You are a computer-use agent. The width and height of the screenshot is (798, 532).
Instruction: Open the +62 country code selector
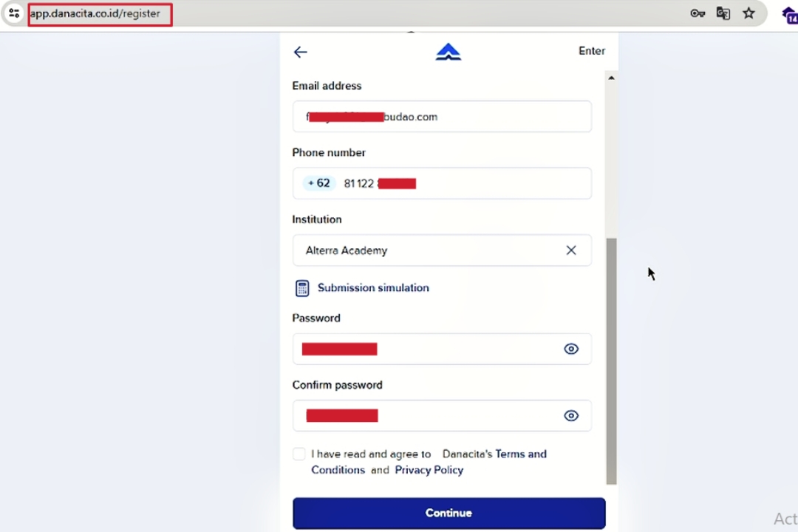(319, 183)
